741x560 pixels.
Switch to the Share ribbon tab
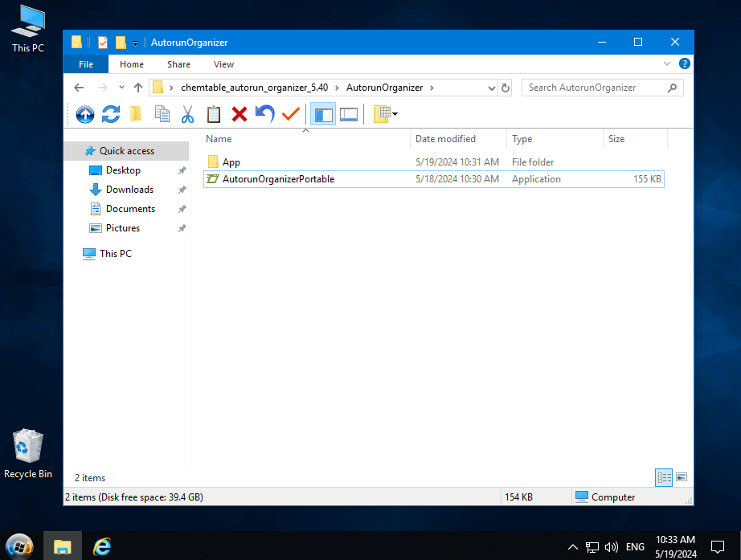pyautogui.click(x=178, y=64)
